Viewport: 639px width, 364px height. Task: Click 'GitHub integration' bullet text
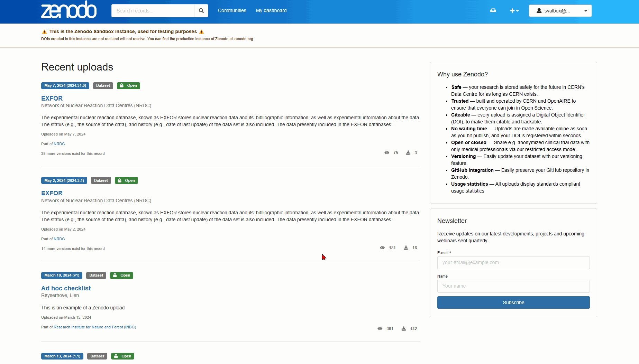(472, 170)
